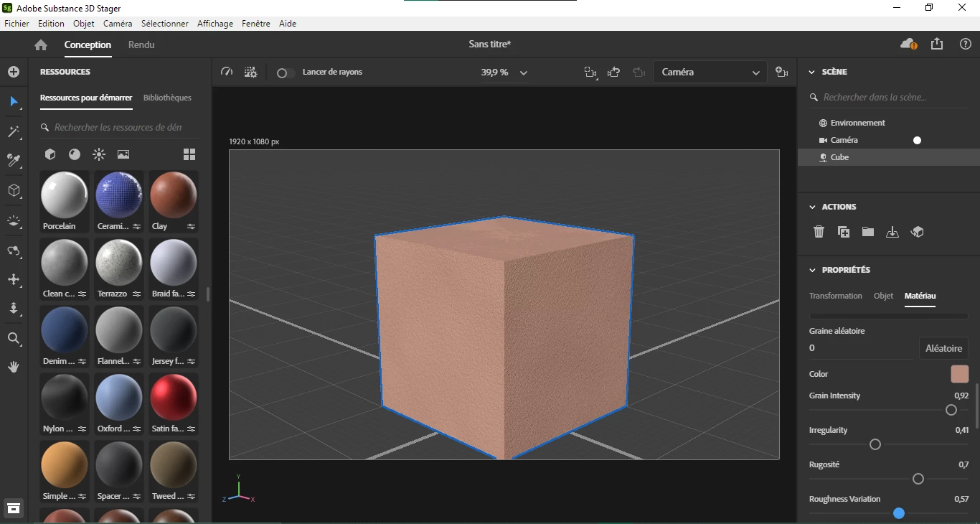
Task: Select the magic wand tool
Action: click(14, 132)
